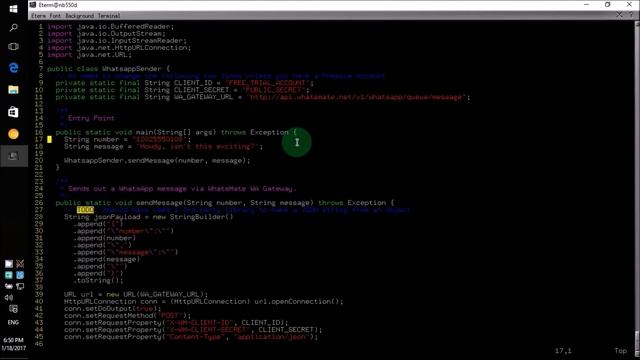Open the Eterm menu
This screenshot has height=360, width=640.
coord(38,16)
